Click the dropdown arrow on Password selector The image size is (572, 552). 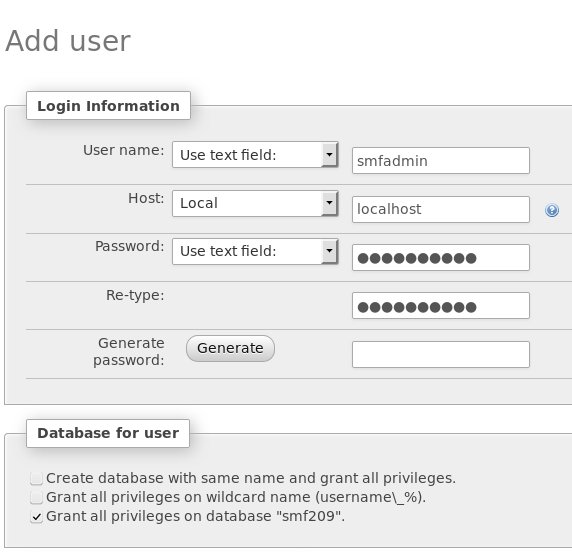329,251
